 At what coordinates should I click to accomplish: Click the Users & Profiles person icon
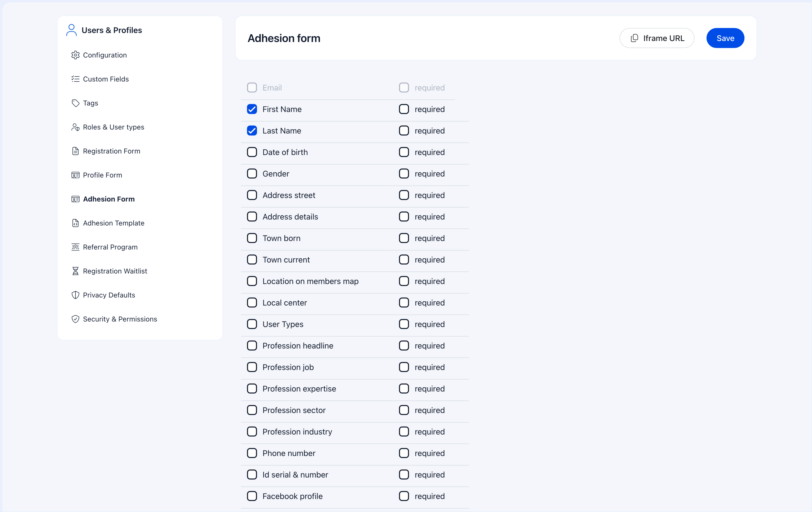[x=71, y=30]
